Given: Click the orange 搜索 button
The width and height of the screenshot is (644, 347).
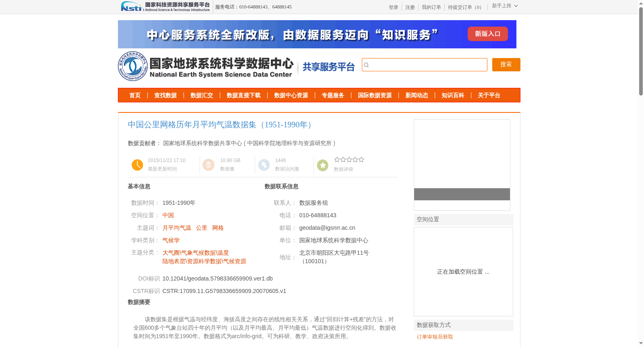Looking at the screenshot, I should [x=506, y=64].
